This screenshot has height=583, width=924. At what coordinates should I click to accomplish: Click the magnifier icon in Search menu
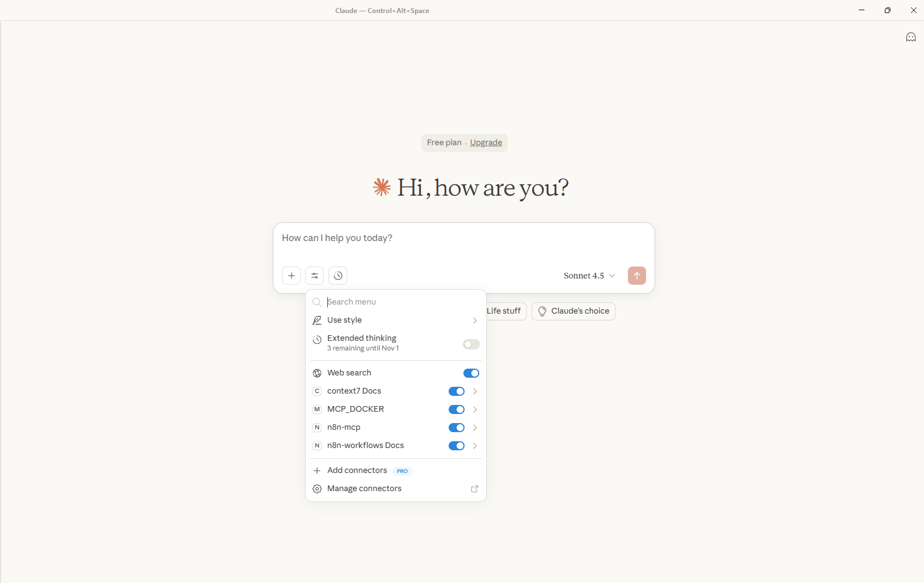coord(317,302)
